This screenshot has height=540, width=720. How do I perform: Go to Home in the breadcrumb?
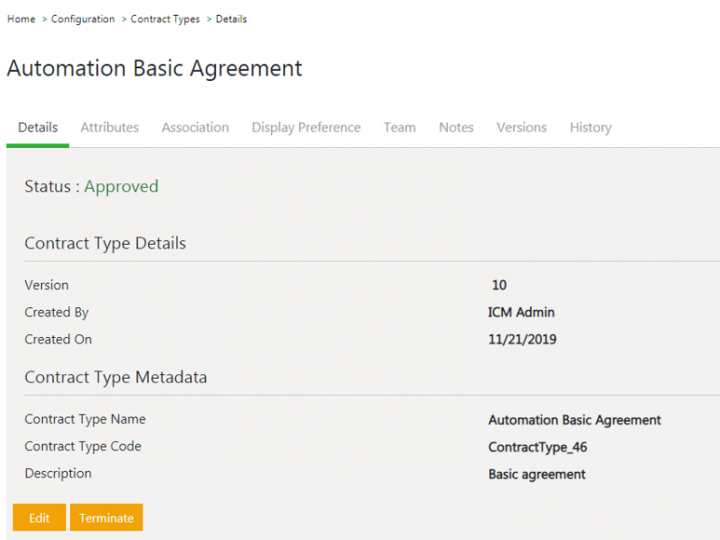click(21, 19)
